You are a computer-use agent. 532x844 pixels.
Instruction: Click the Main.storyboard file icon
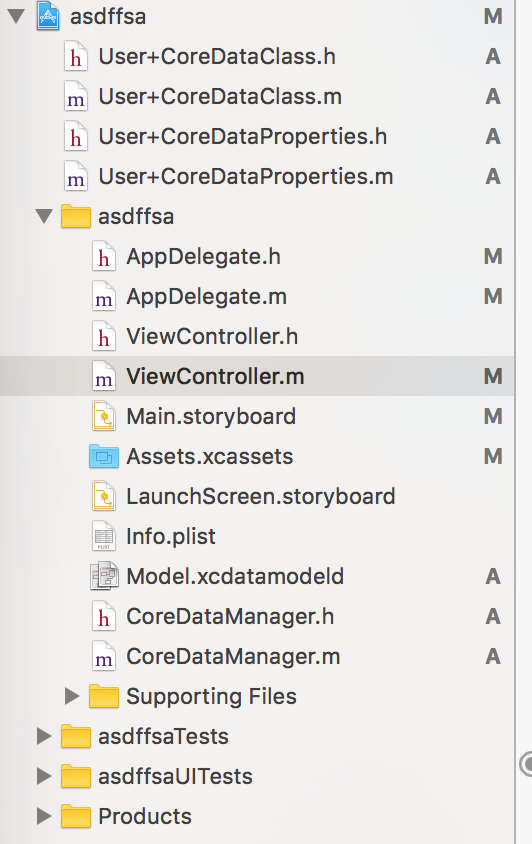[104, 417]
